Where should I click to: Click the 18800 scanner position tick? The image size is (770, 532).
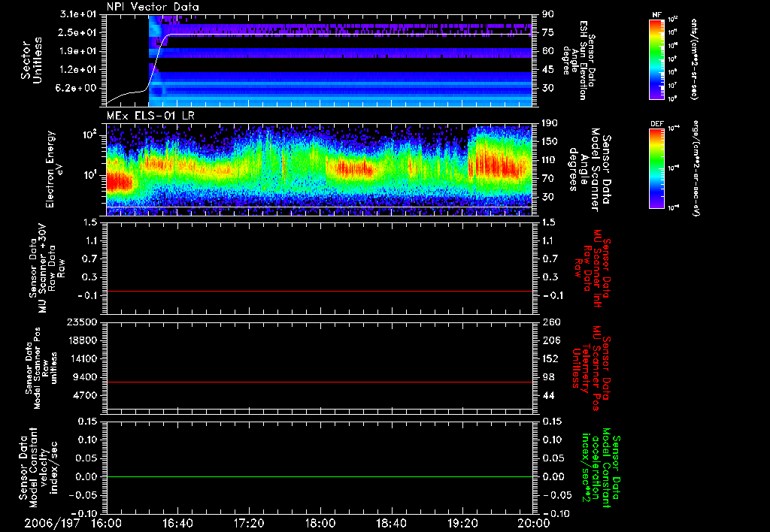[x=82, y=340]
